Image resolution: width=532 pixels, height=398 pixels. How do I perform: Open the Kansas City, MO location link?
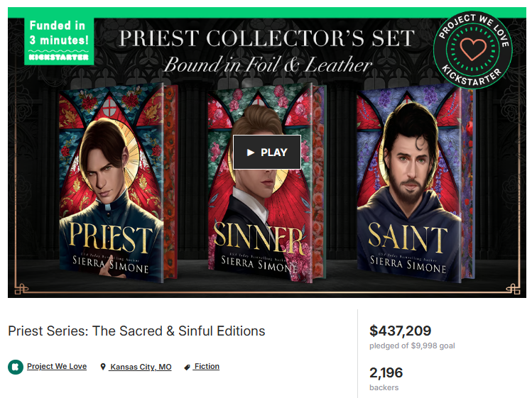point(141,367)
